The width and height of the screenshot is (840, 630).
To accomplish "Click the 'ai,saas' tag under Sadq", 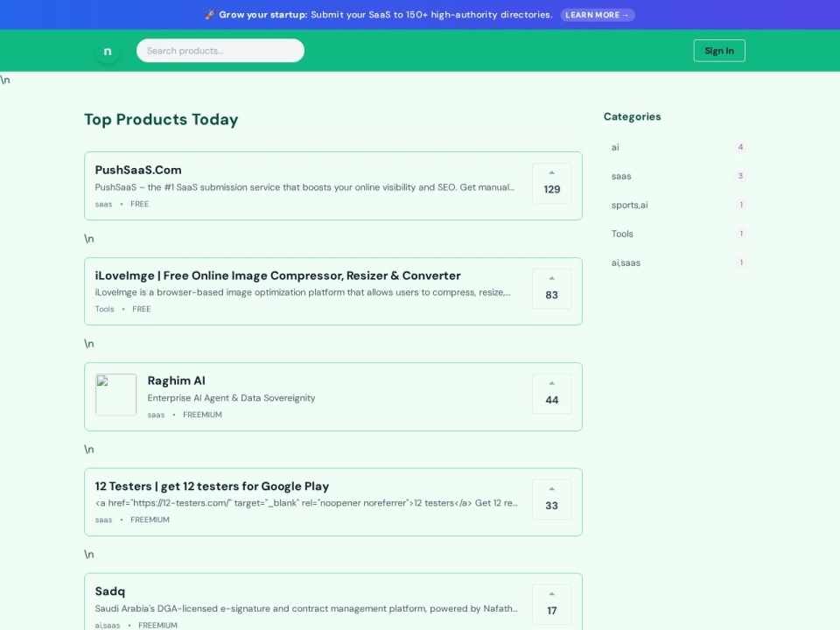I will (107, 625).
